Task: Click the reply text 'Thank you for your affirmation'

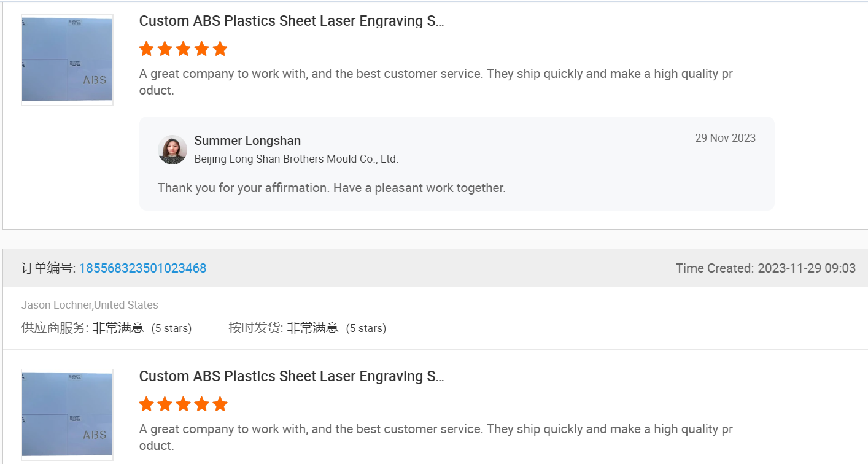Action: 331,188
